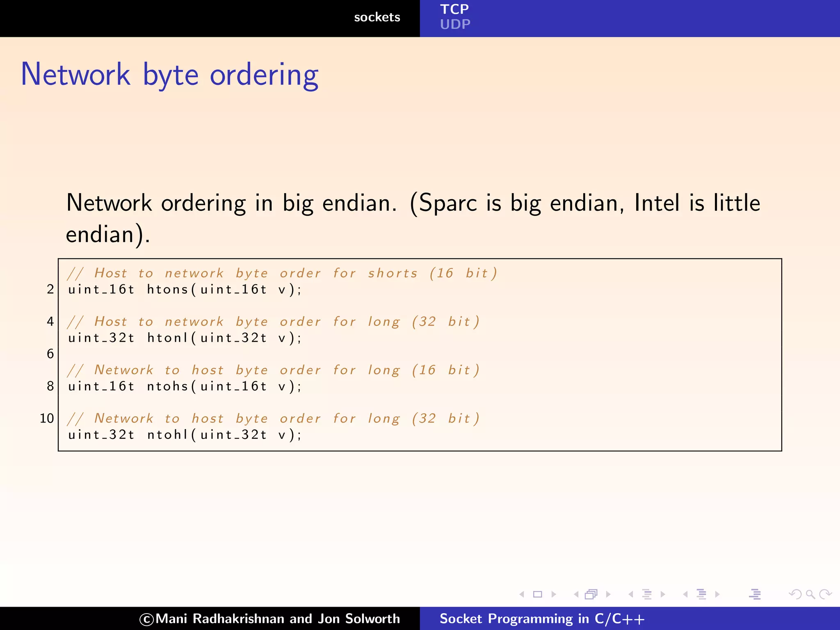Open the search magnifier icon
This screenshot has width=840, height=630.
[x=810, y=594]
